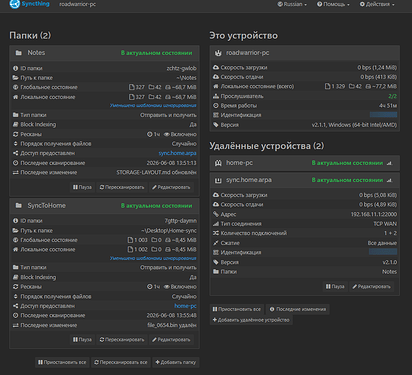Image resolution: width=412 pixels, height=375 pixels.
Task: Click the upload rate icon on this device
Action: pos(216,77)
